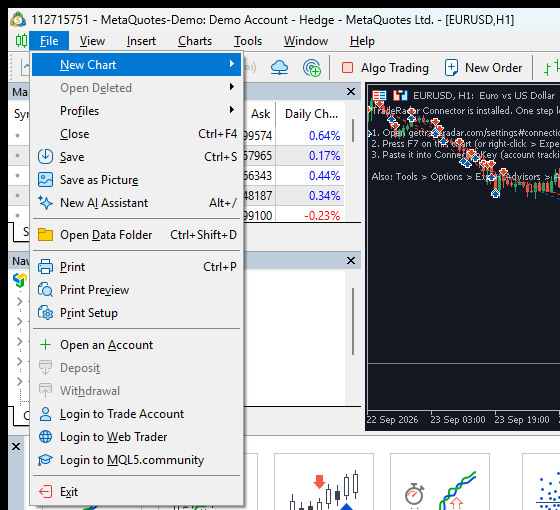The width and height of the screenshot is (560, 510).
Task: Click the candlestick pattern market thumbnail
Action: tap(324, 482)
